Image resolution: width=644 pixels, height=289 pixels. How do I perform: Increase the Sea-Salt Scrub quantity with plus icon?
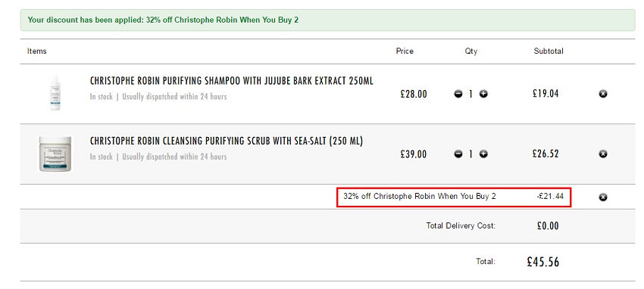[x=484, y=154]
